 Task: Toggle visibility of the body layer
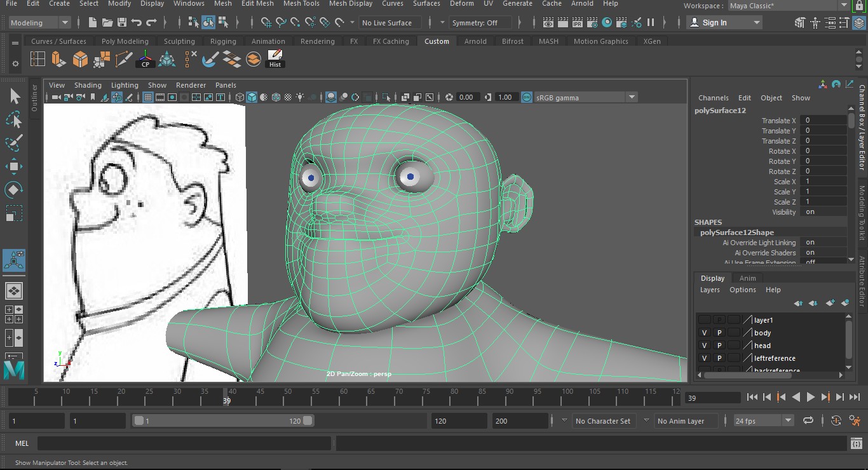[704, 333]
